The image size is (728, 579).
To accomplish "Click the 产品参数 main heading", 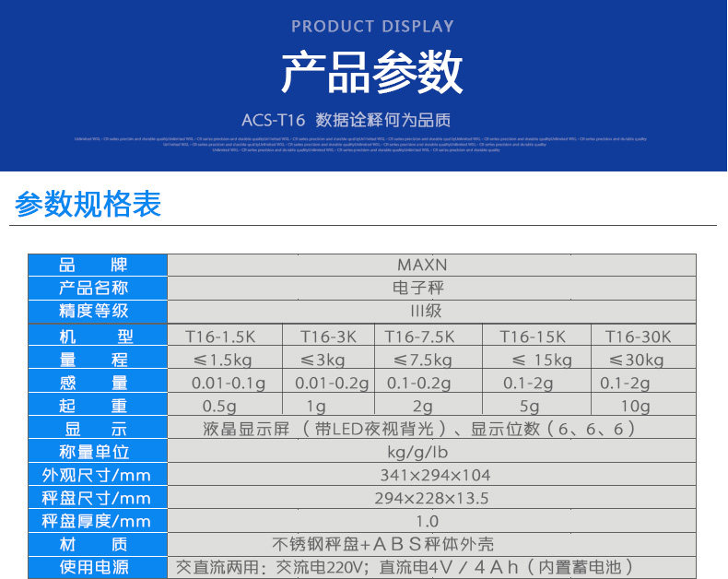I will tap(372, 73).
